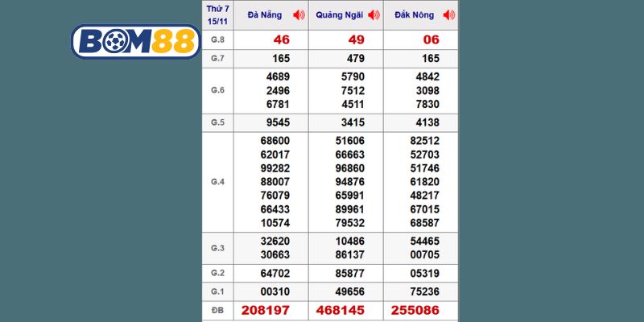Click G.5 number 3415
The height and width of the screenshot is (322, 644).
[x=353, y=122]
